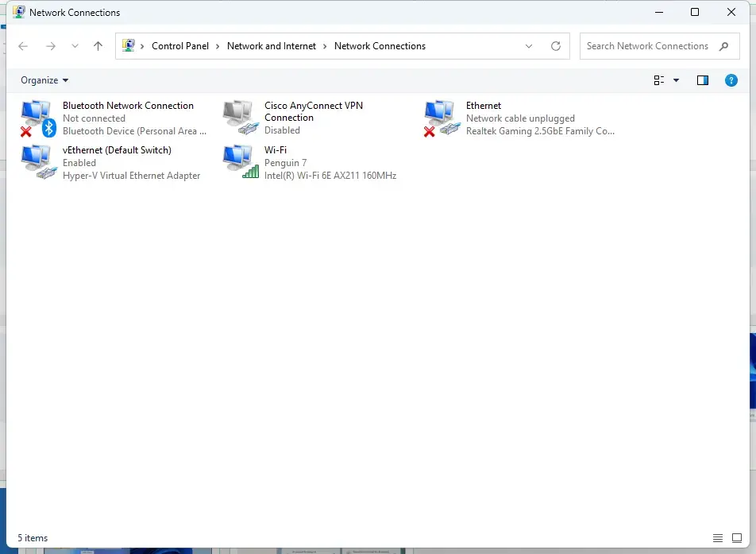Switch to large icons view in status bar

tap(737, 537)
